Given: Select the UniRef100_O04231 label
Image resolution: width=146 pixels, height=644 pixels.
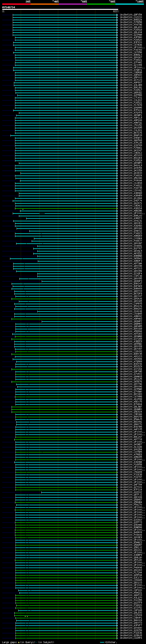Looking at the screenshot, I should [131, 221].
